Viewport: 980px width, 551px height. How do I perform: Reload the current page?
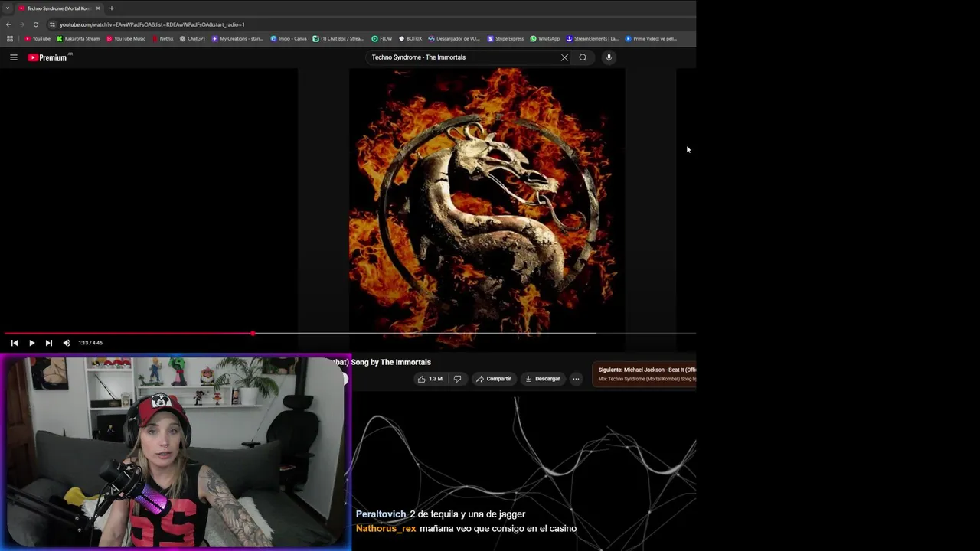pos(35,24)
